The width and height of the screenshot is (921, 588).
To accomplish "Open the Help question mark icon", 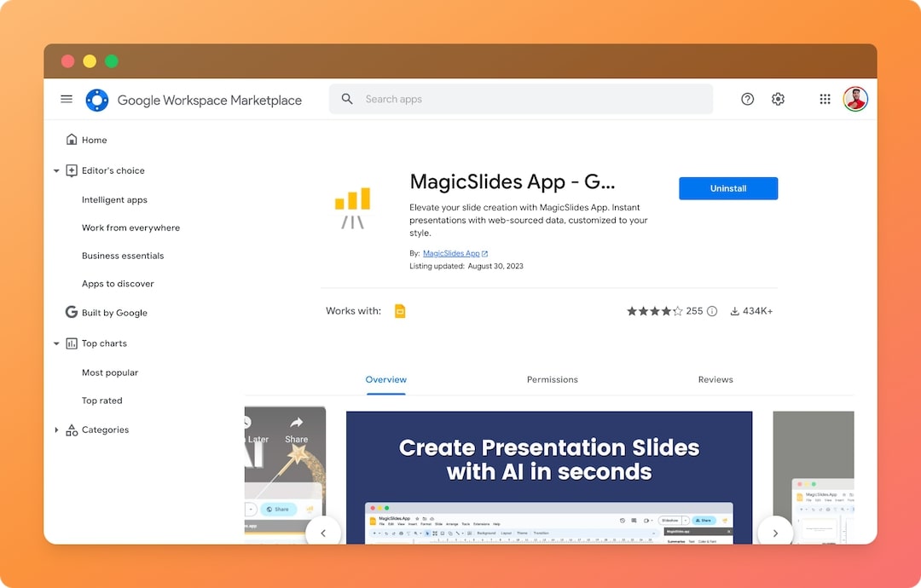I will (747, 100).
